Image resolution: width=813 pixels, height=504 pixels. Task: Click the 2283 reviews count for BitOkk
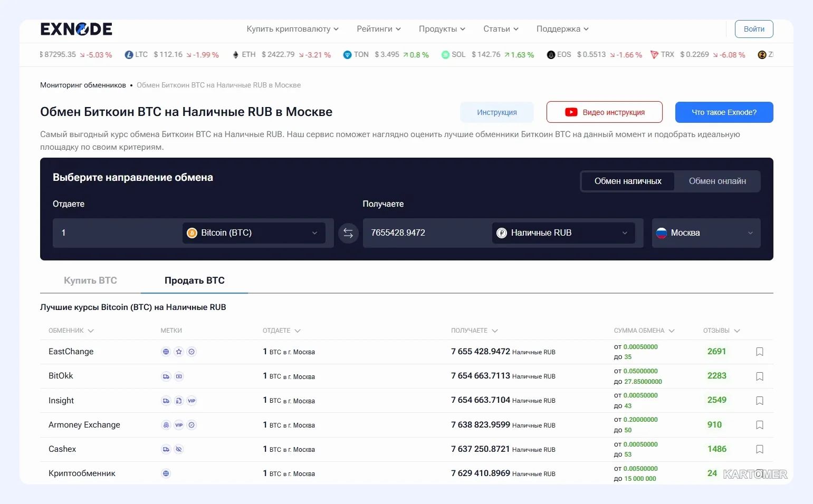tap(716, 376)
